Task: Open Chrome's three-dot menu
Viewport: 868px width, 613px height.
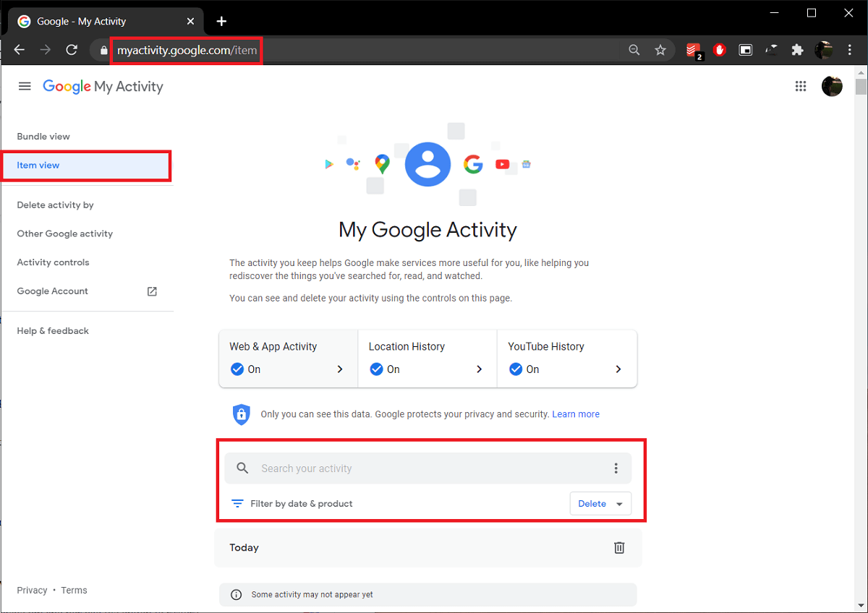Action: (849, 50)
